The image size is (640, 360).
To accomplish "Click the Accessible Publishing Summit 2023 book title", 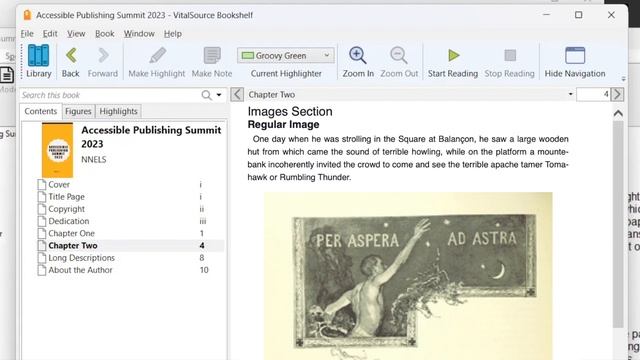I will pyautogui.click(x=151, y=137).
